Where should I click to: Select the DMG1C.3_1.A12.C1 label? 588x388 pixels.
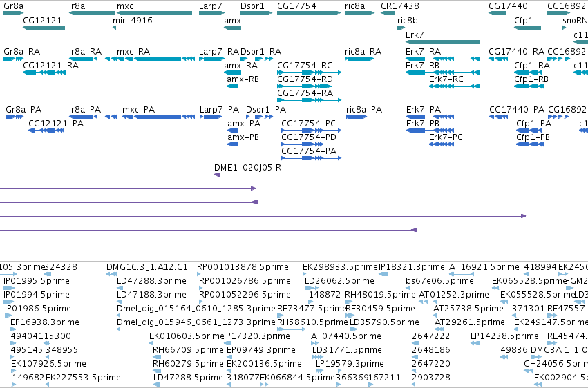pos(147,267)
